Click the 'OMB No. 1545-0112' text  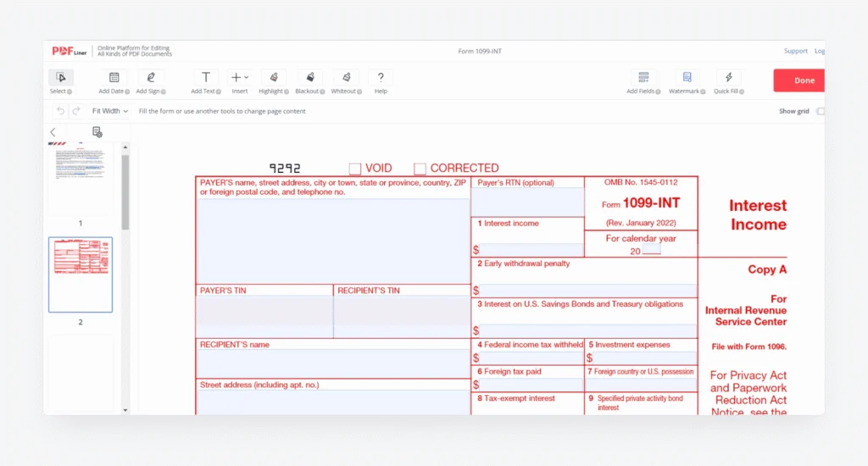pos(641,182)
